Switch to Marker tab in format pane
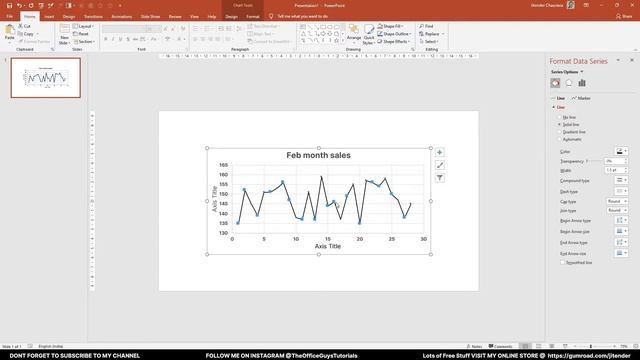The width and height of the screenshot is (640, 360). point(581,98)
